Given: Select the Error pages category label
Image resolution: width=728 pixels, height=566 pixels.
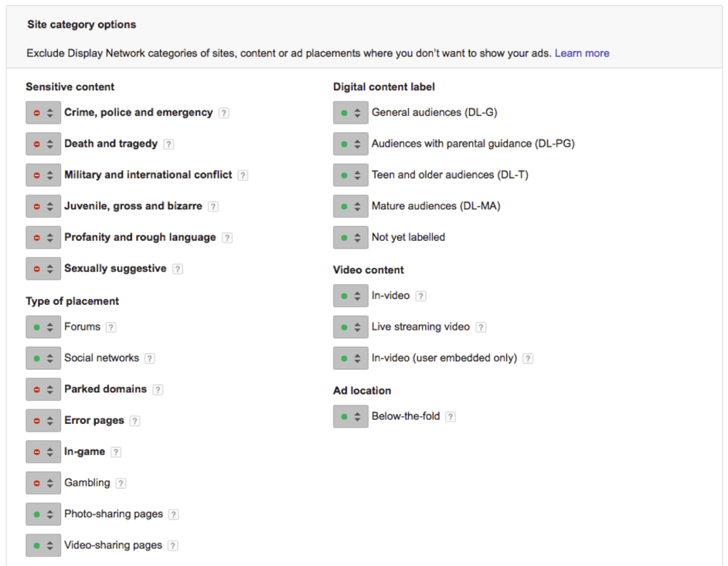Looking at the screenshot, I should click(94, 420).
